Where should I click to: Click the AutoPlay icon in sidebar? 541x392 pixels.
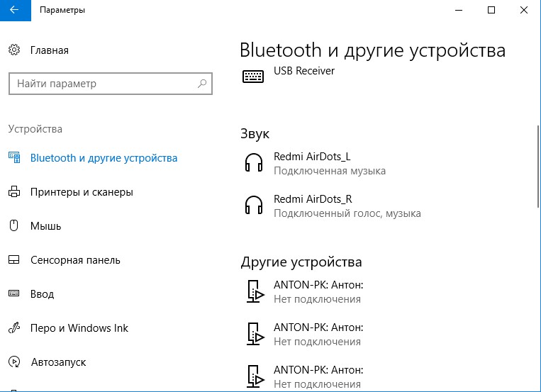(x=13, y=362)
